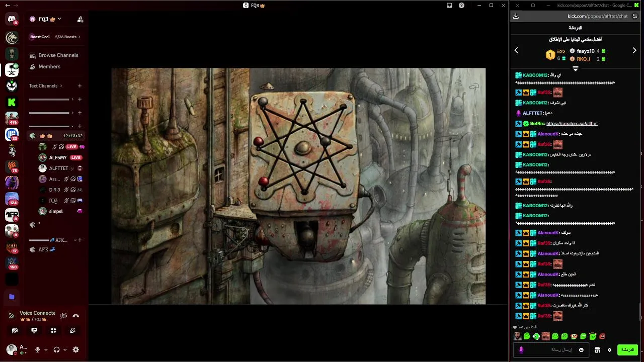The image size is (644, 362).
Task: Start an activity in voice panel
Action: click(x=53, y=330)
